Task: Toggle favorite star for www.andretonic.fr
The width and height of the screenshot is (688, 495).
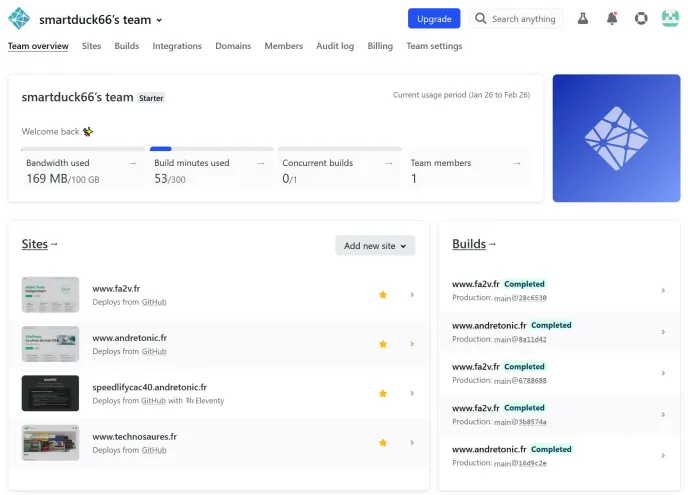Action: coord(383,344)
